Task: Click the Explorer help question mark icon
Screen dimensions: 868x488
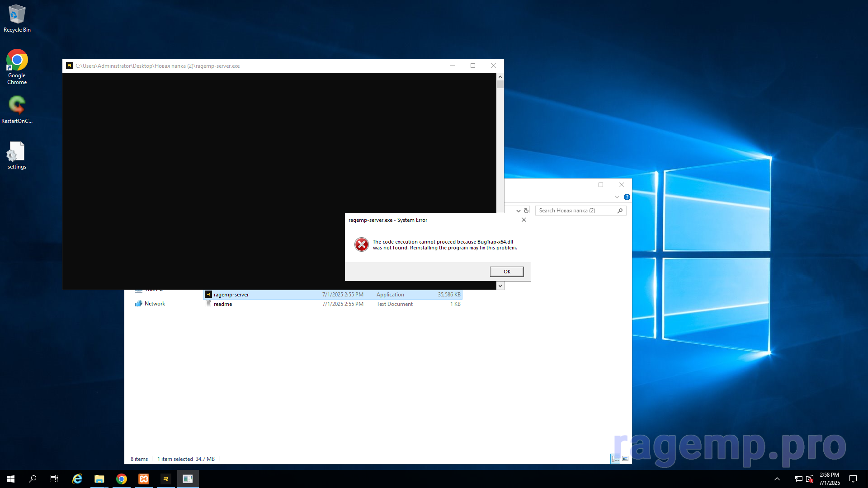Action: tap(627, 197)
